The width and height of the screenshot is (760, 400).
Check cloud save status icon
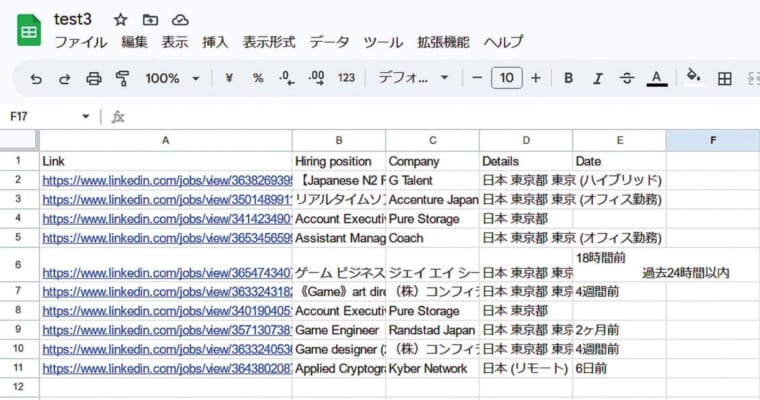(x=180, y=20)
